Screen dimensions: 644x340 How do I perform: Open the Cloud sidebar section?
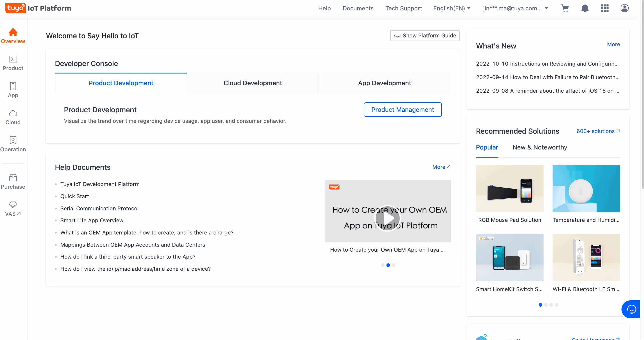tap(13, 117)
